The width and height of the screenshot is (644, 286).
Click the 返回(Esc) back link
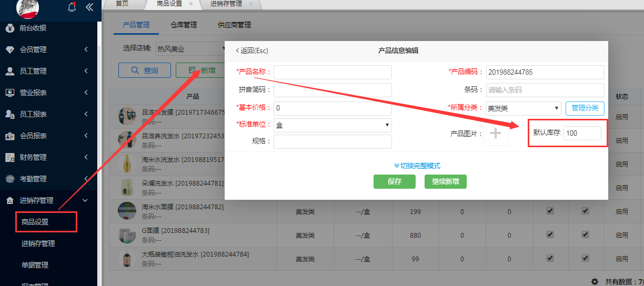(x=252, y=51)
